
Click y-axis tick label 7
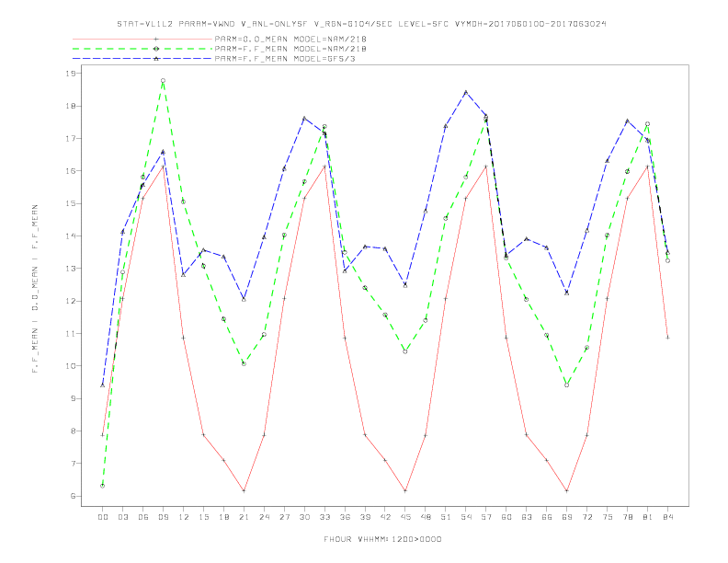[x=74, y=464]
